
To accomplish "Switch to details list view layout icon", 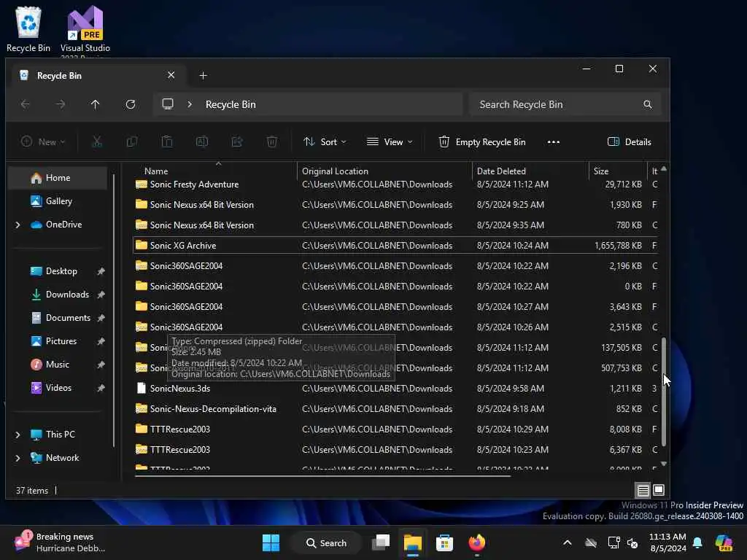I will 643,490.
